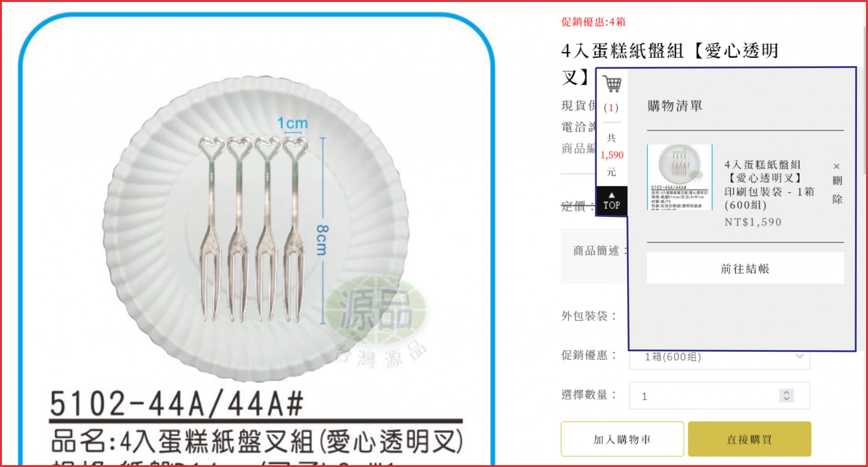
Task: Click the 1,590 cart total amount
Action: click(612, 155)
